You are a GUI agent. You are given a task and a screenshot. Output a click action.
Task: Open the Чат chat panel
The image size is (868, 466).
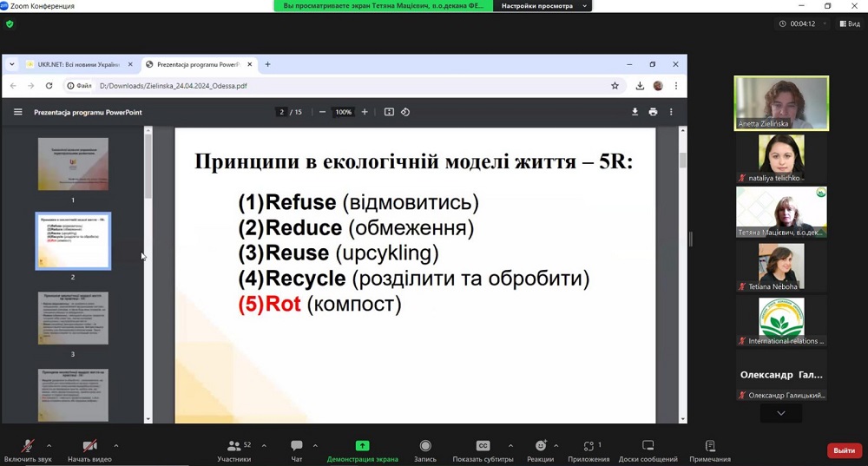click(297, 446)
